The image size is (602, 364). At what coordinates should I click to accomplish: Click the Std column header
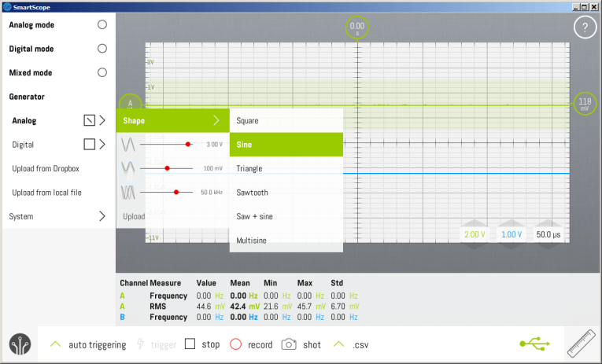(x=337, y=283)
